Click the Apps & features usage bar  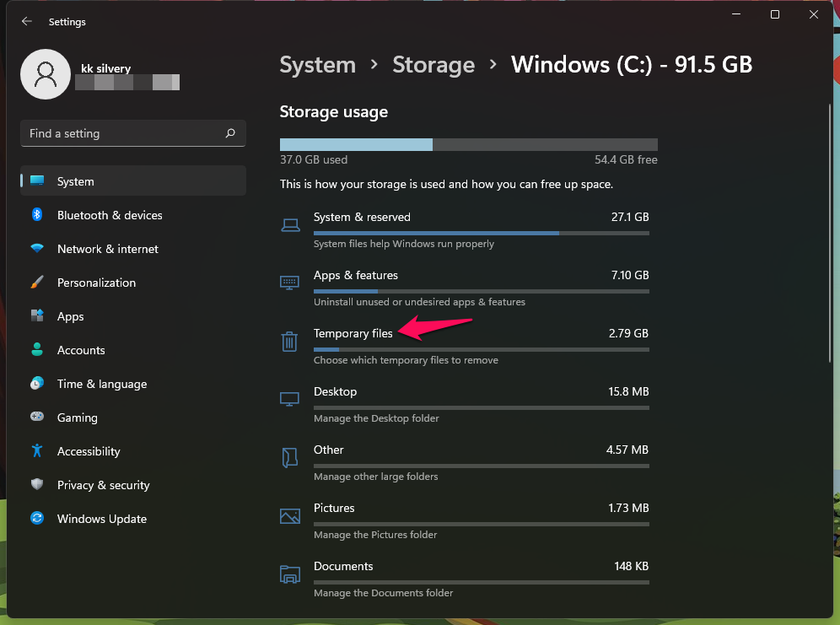482,291
